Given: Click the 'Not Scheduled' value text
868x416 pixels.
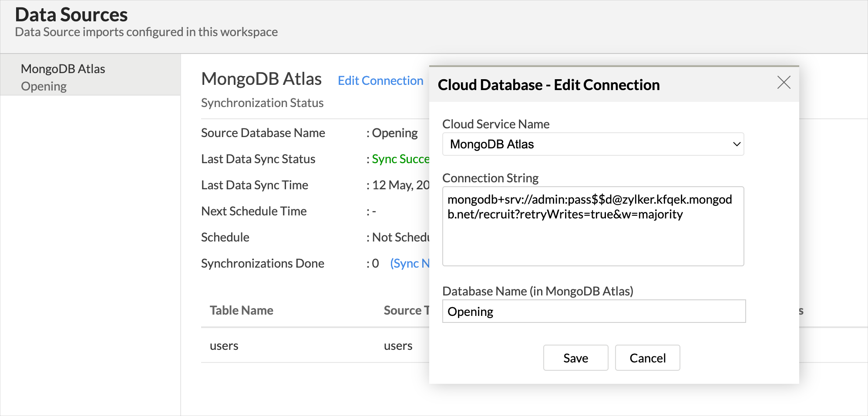Looking at the screenshot, I should tap(400, 237).
